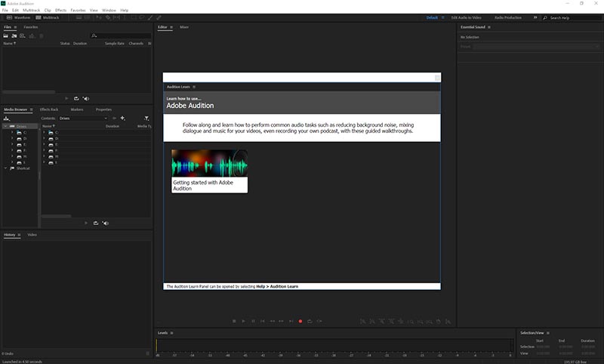Click the Open File icon in Files panel
Screen dimensions: 604x364
(6, 35)
